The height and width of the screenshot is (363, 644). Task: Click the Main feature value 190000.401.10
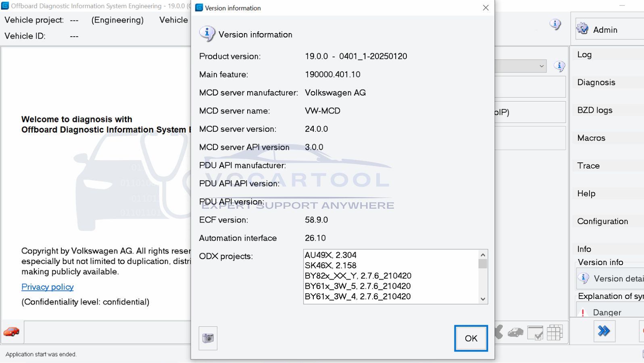(333, 75)
